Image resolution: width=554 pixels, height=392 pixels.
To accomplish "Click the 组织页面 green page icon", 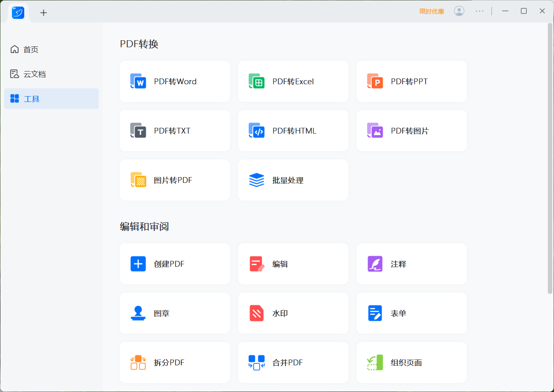I will [375, 362].
